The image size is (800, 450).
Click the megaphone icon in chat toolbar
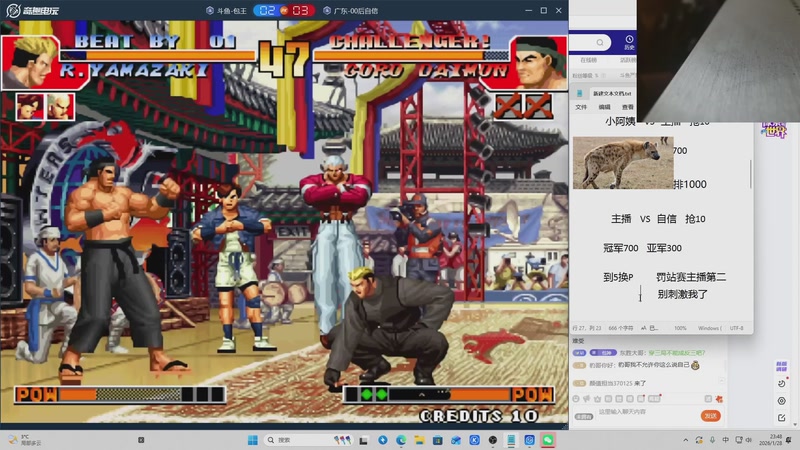click(587, 399)
